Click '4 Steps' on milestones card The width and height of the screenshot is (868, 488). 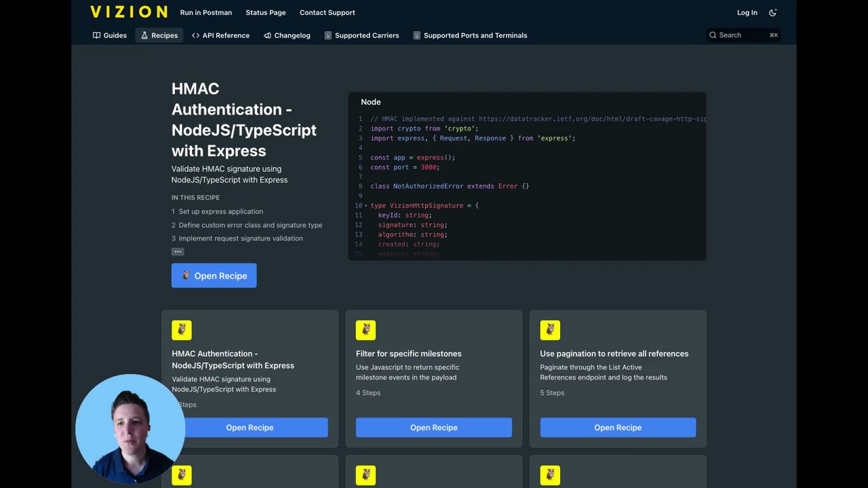[x=368, y=393]
